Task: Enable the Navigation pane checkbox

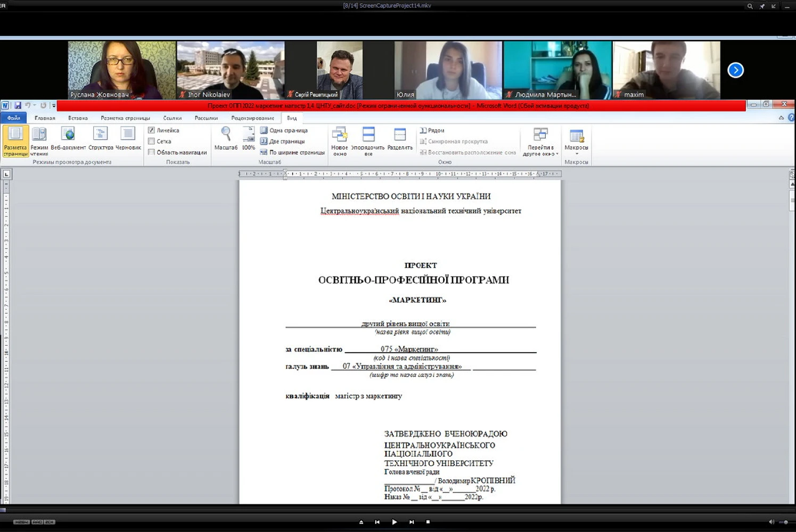Action: tap(152, 153)
